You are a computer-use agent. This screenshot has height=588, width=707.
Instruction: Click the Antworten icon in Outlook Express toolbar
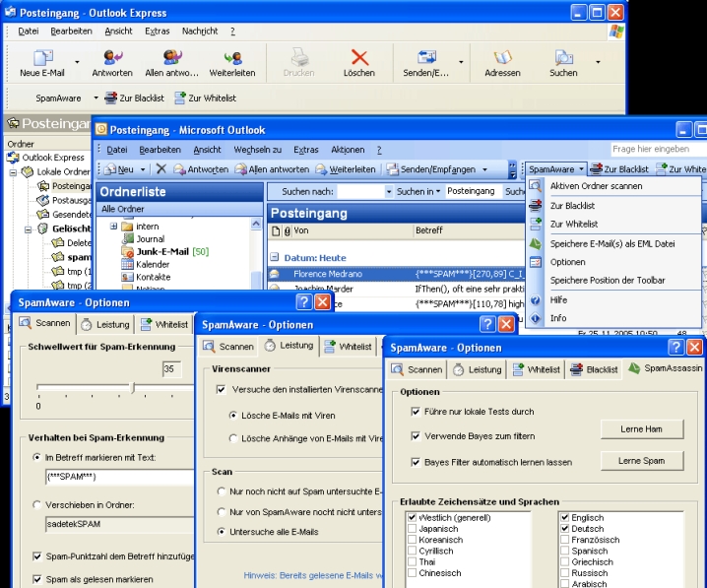coord(111,58)
